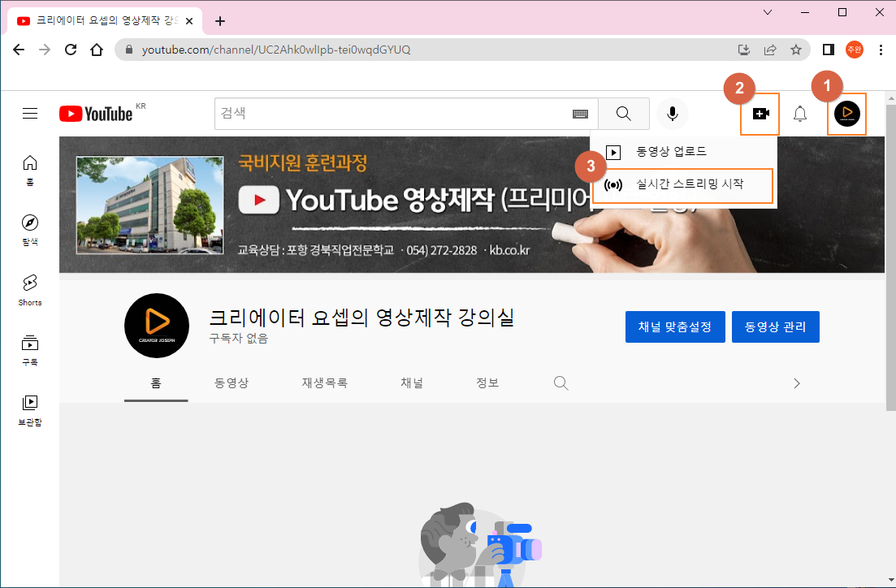This screenshot has height=588, width=896.
Task: Select 실시간 스트리밍 시작 menu item
Action: pyautogui.click(x=683, y=184)
